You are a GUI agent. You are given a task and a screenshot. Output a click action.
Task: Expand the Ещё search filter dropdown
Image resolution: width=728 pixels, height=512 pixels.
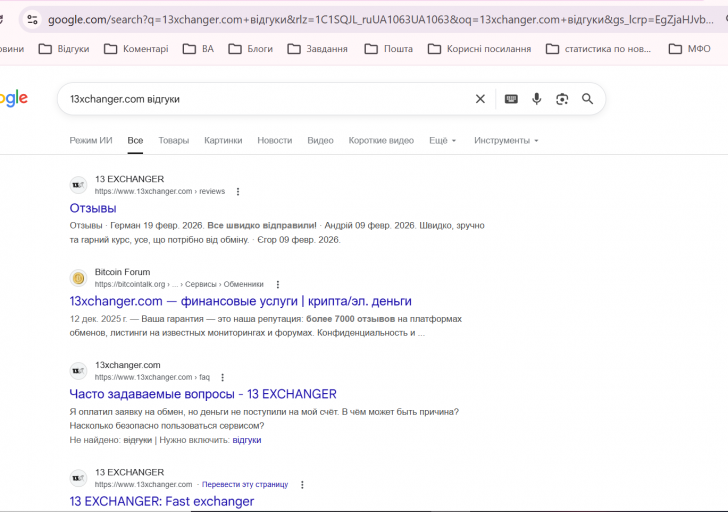(x=442, y=140)
